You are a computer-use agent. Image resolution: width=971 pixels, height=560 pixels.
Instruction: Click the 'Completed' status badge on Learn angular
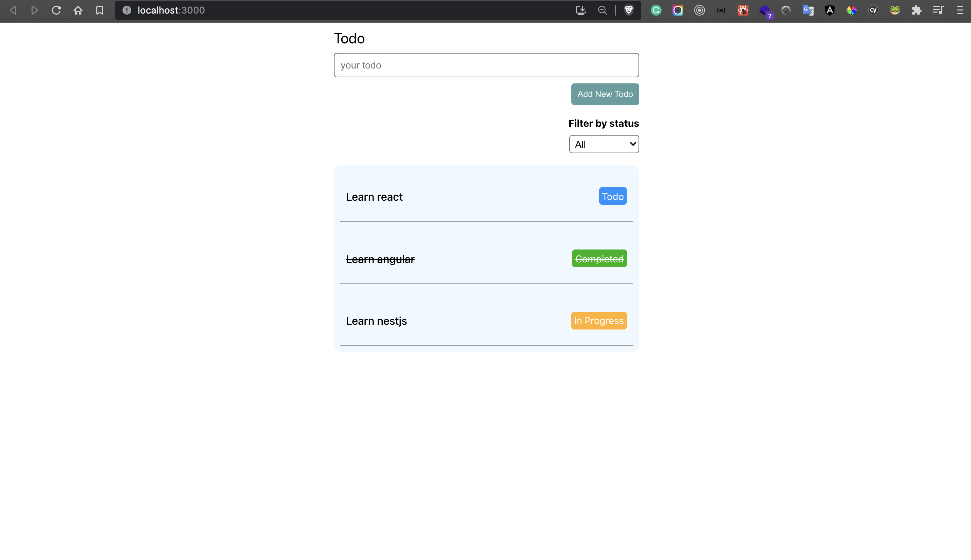599,259
